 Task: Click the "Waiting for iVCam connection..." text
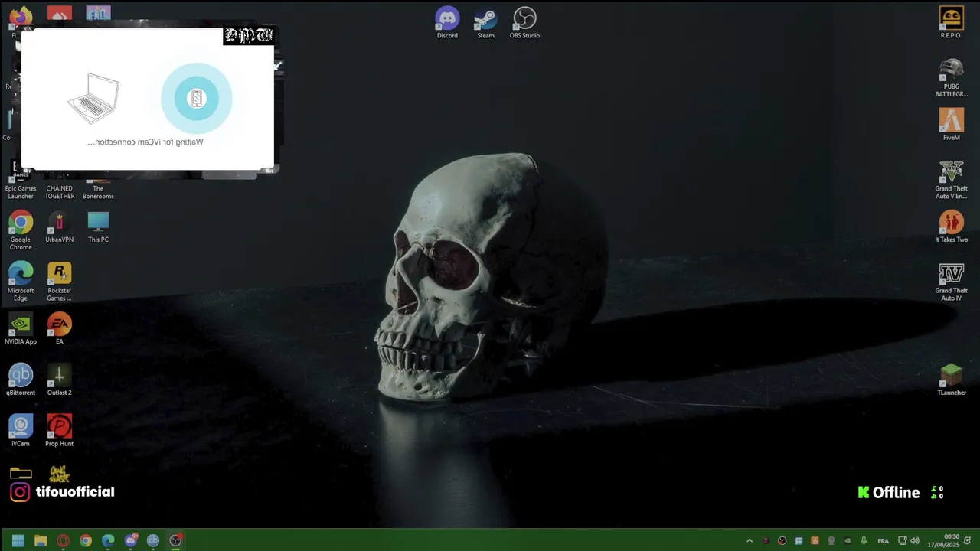145,142
